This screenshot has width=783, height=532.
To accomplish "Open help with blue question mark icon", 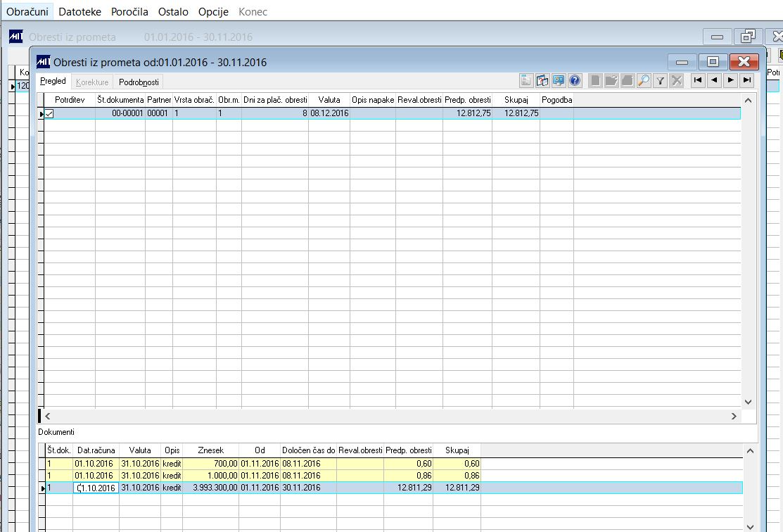I will tap(575, 80).
